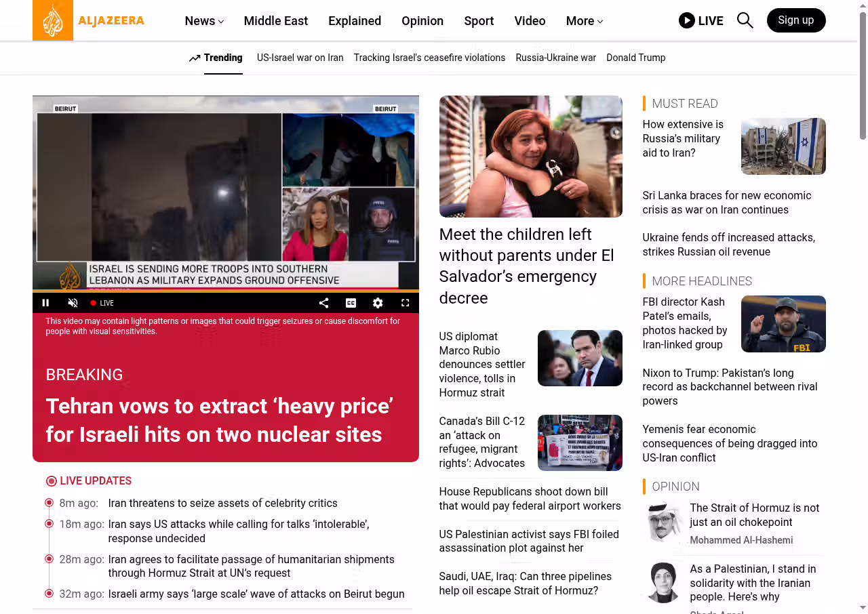Viewport: 868px width, 614px height.
Task: Toggle closed captions on video
Action: point(351,303)
